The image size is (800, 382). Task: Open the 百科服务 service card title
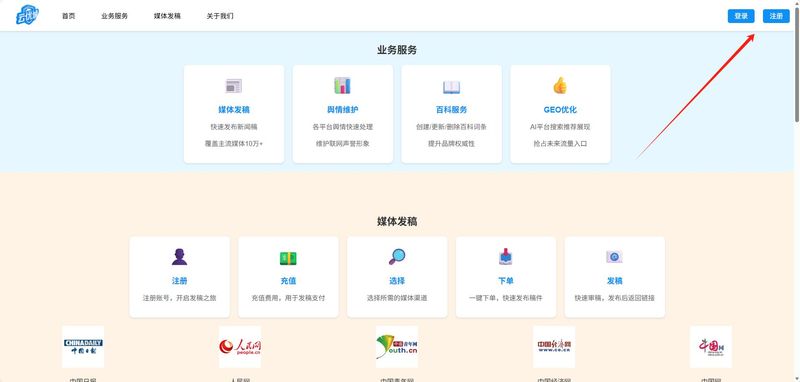point(452,110)
